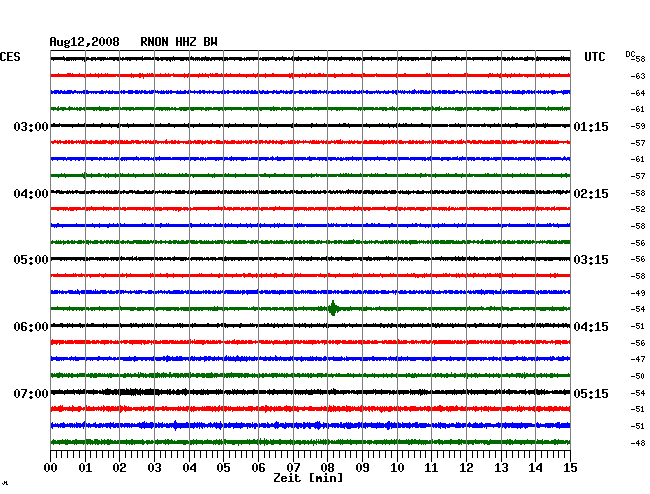Screen dimensions: 650x494
Task: Click DC offset value -49
Action: point(638,293)
